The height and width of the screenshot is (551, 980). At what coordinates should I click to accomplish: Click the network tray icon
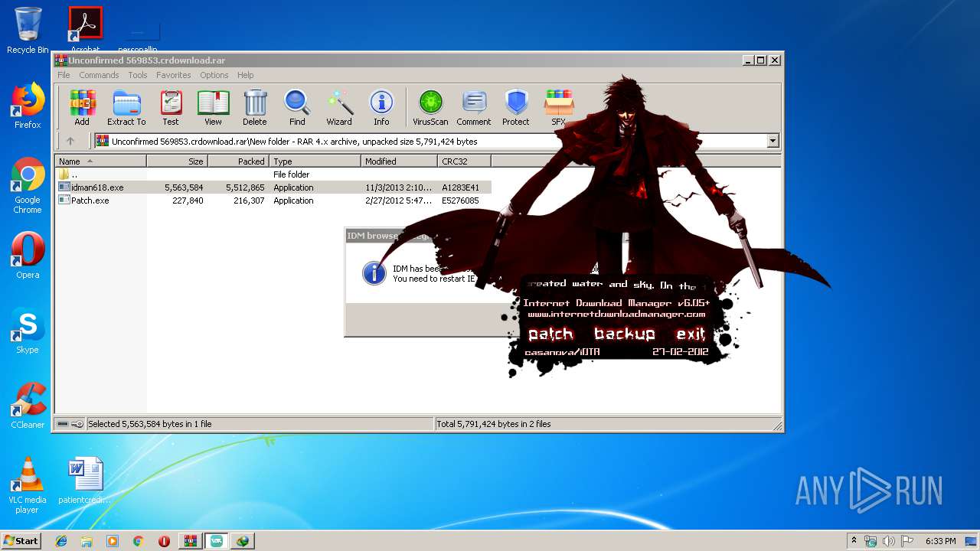(x=871, y=541)
